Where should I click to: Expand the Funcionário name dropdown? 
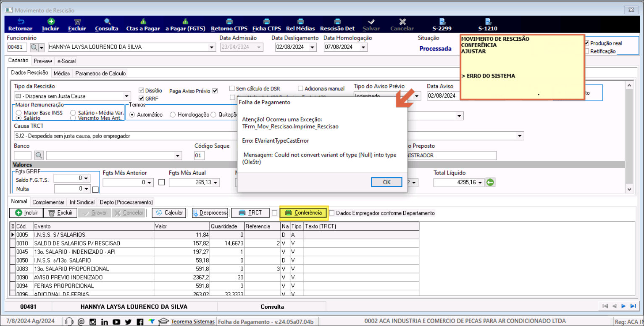pyautogui.click(x=212, y=47)
